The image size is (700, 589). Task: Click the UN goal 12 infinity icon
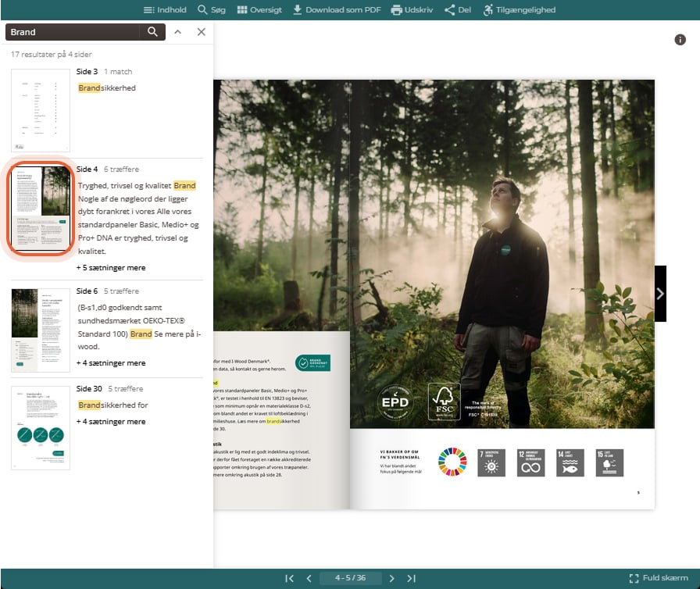click(x=530, y=462)
